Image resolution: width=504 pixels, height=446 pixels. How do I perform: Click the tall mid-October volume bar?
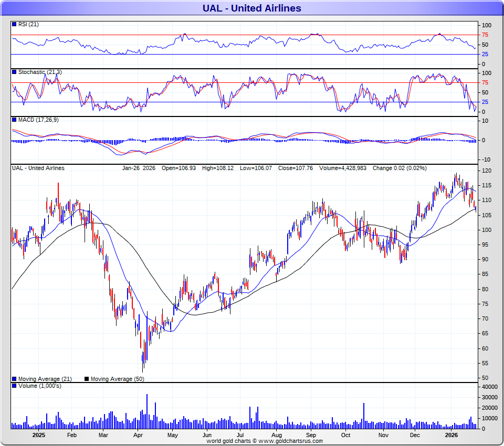pos(364,416)
